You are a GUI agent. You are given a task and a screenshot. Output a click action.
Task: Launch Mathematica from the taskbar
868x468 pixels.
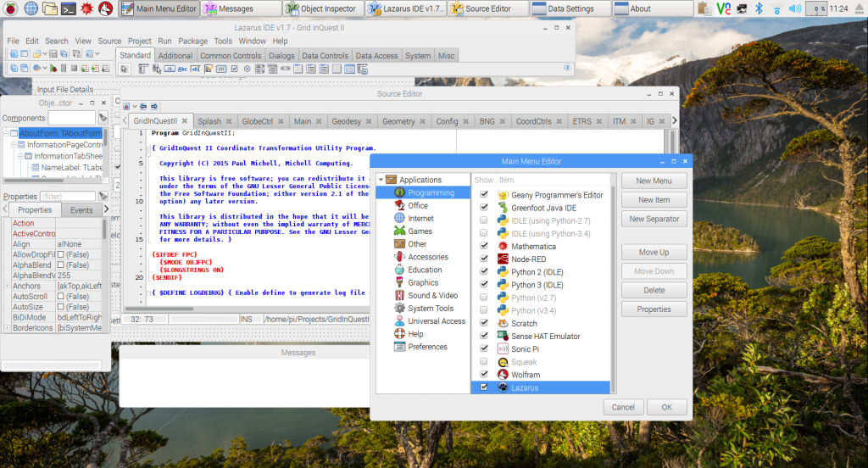pyautogui.click(x=87, y=8)
